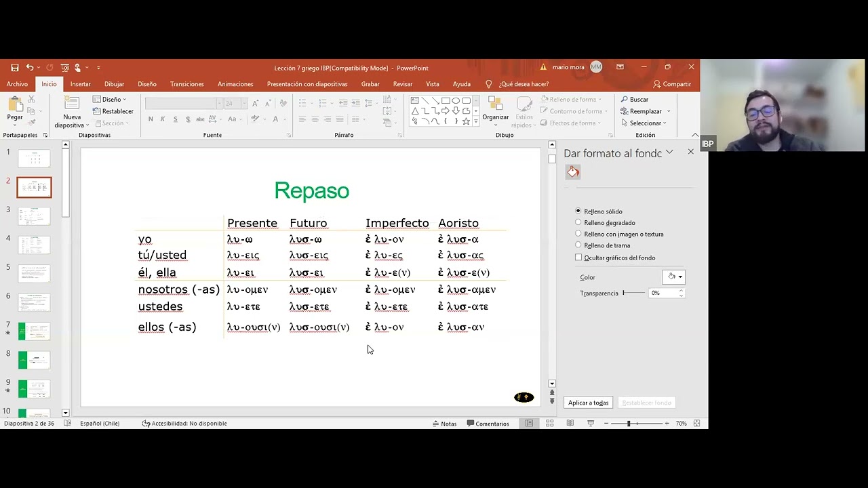Switch to the Transiciones tab
Screen dimensions: 868x488
pos(186,84)
